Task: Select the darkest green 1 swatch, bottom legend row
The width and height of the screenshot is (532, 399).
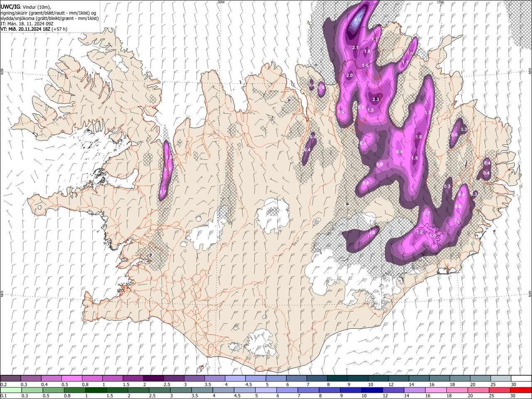Action: coord(96,390)
